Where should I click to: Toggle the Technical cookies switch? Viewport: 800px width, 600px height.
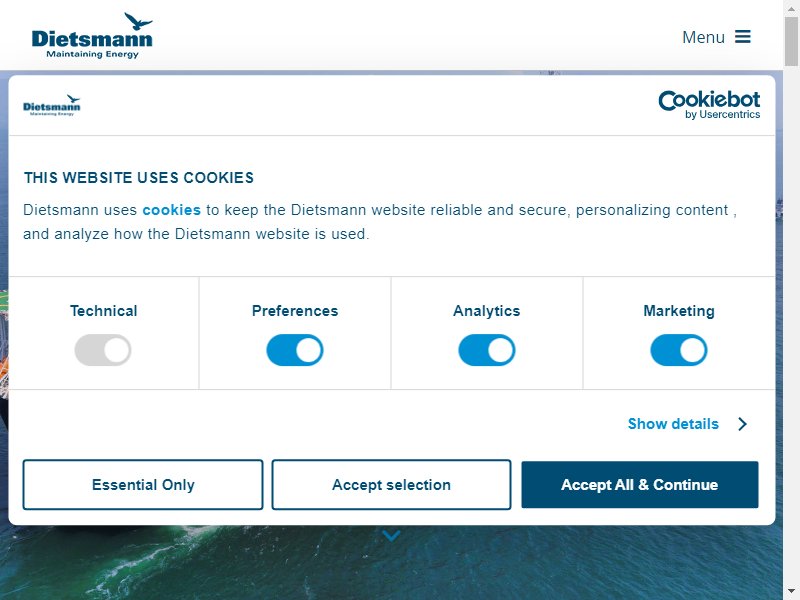[103, 350]
